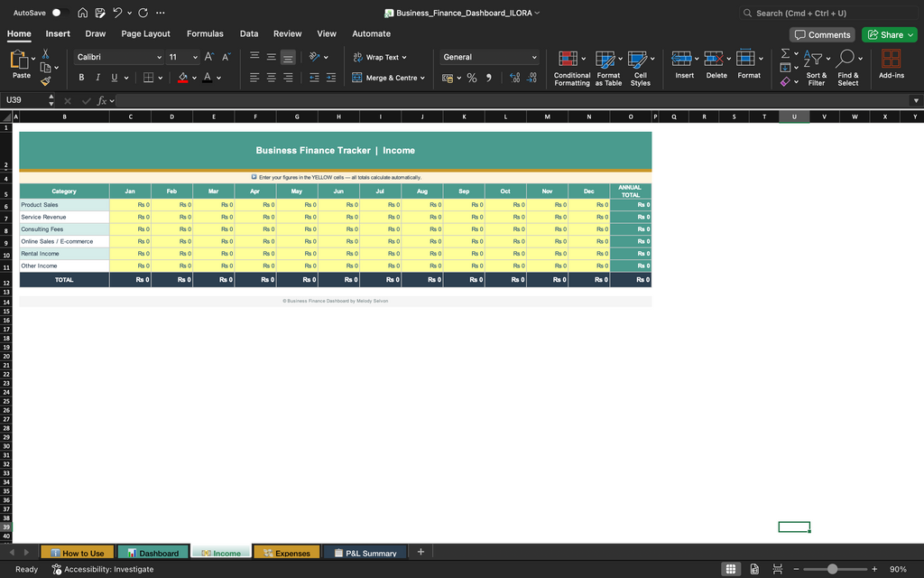924x578 pixels.
Task: Align text right in cell
Action: (288, 78)
